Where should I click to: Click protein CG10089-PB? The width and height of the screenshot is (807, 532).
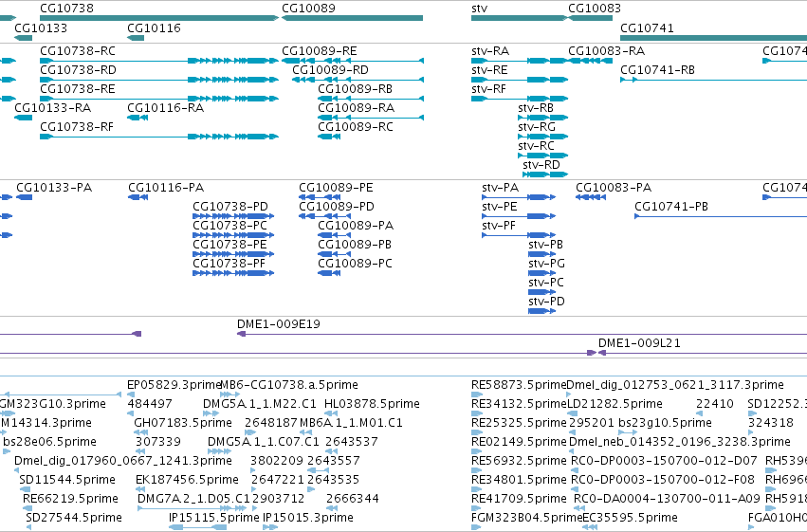tap(355, 244)
